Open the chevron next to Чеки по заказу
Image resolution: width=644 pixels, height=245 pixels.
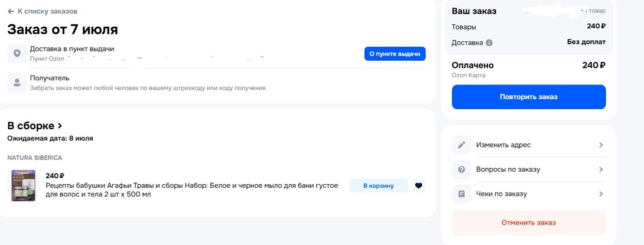pos(601,194)
